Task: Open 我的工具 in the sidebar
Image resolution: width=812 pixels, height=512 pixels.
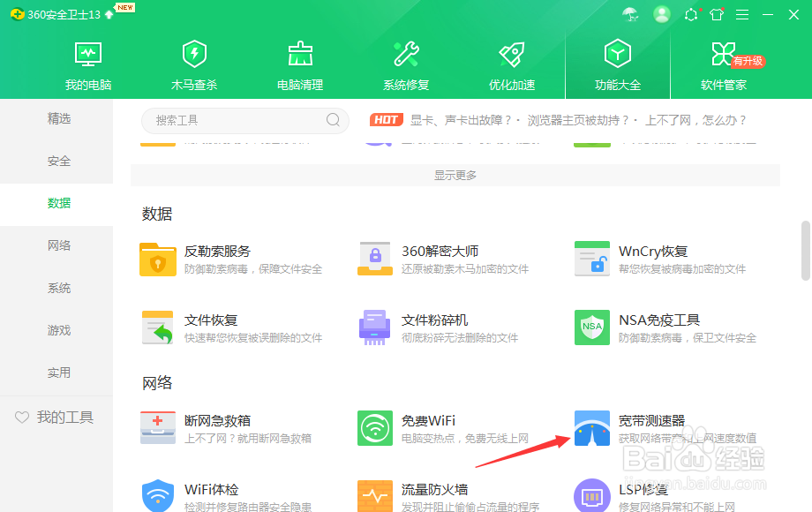Action: [55, 418]
